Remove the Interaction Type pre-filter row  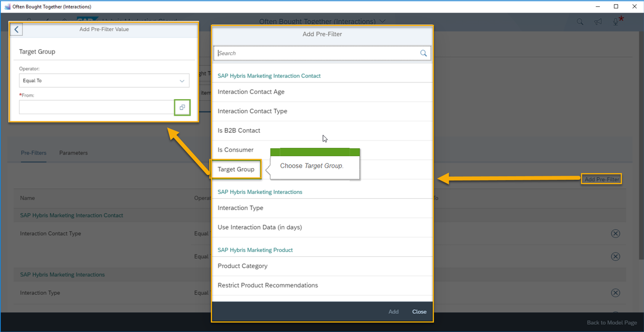click(x=615, y=293)
